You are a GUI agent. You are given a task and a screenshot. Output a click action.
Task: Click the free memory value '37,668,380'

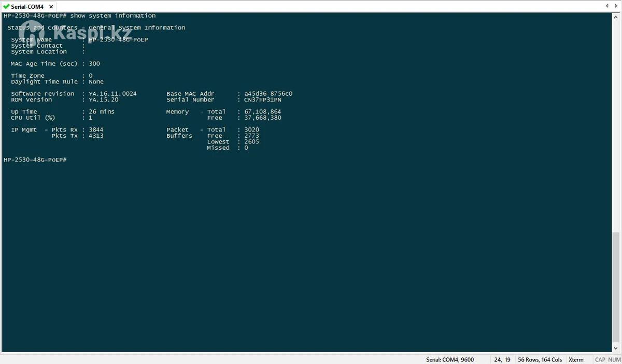point(263,118)
